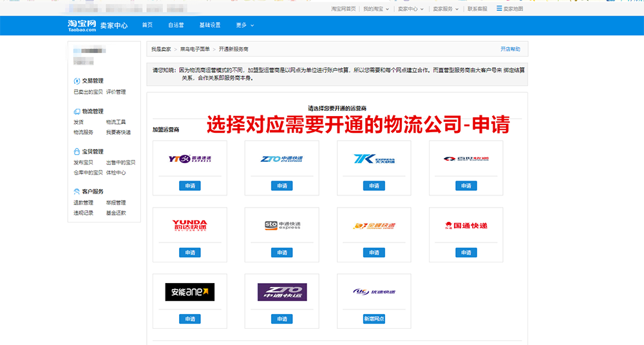Go to 淘宝网首页 in top bar
The image size is (644, 345).
pyautogui.click(x=343, y=8)
